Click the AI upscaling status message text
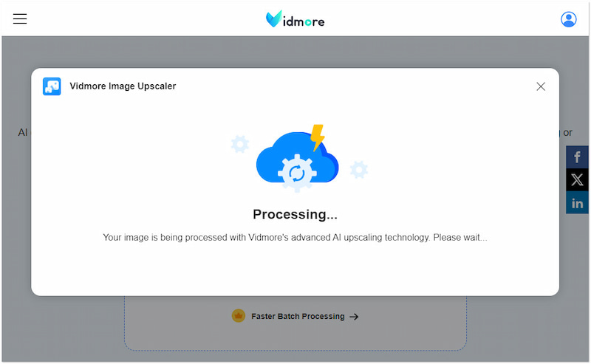The image size is (591, 364). [295, 238]
